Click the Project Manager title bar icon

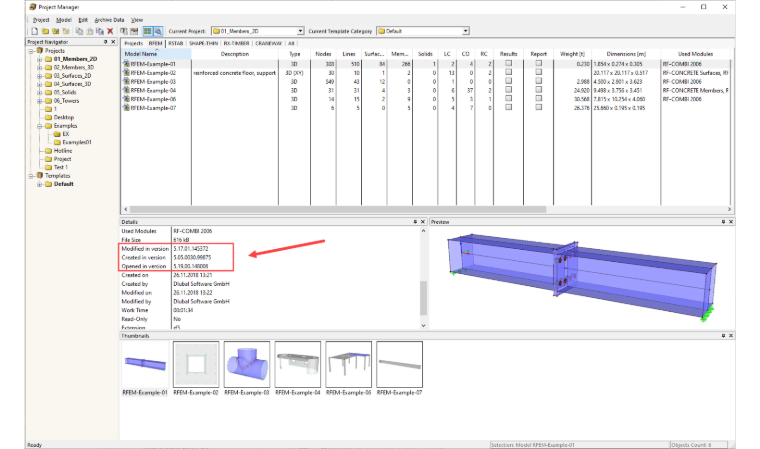[33, 7]
